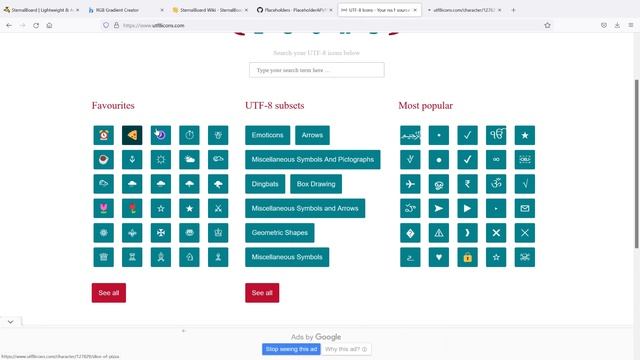Open the Arrows subset
This screenshot has height=360, width=640.
[312, 135]
